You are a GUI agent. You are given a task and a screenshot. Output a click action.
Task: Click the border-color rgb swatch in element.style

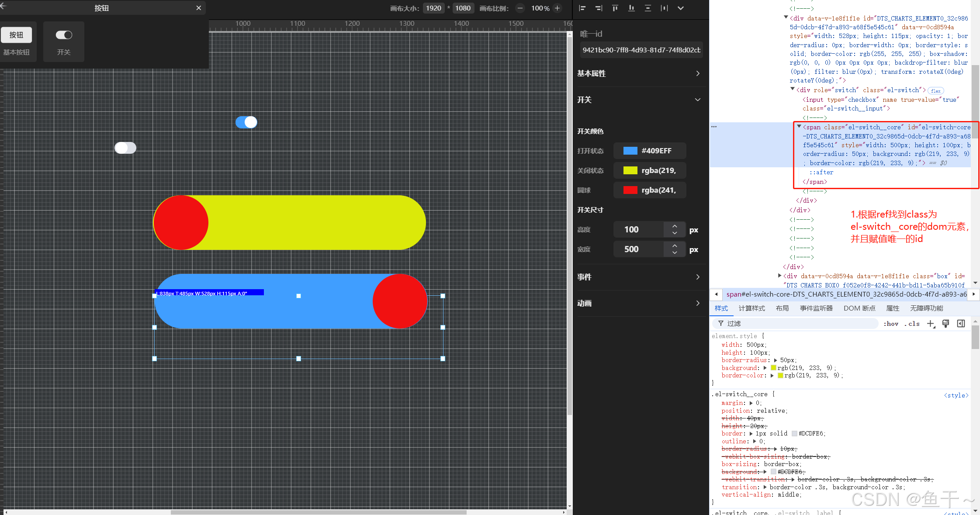(x=780, y=376)
